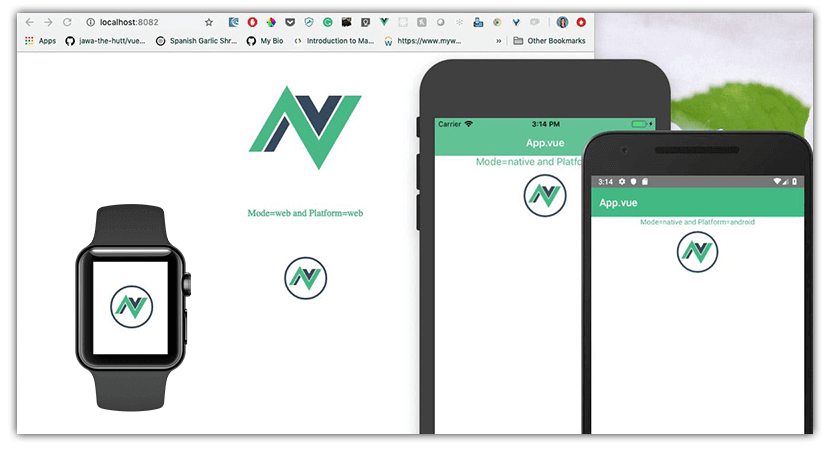The image size is (829, 451).
Task: Click the browser back arrow
Action: pyautogui.click(x=29, y=21)
